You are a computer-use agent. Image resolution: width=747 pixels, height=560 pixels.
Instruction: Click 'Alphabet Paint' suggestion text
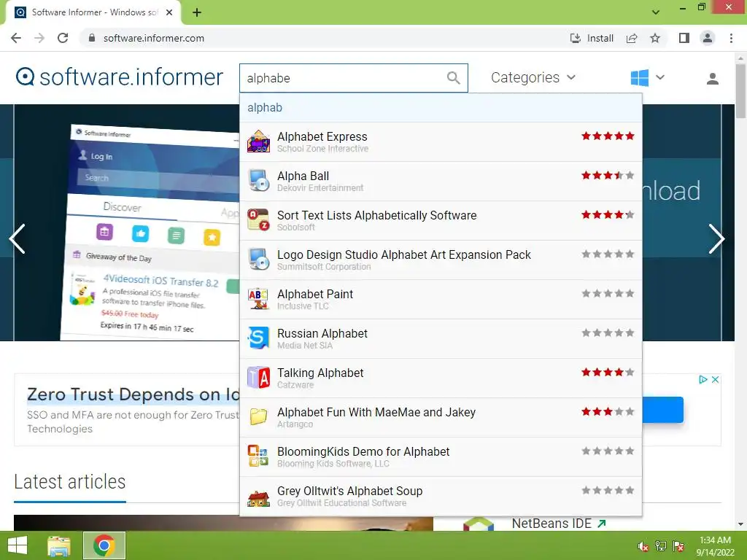315,294
